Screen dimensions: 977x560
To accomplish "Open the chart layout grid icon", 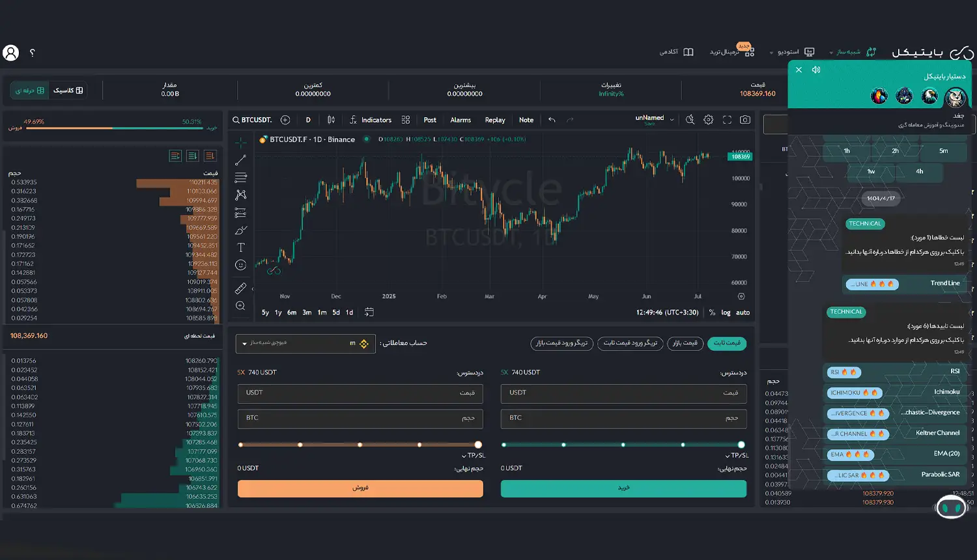I will tap(406, 120).
